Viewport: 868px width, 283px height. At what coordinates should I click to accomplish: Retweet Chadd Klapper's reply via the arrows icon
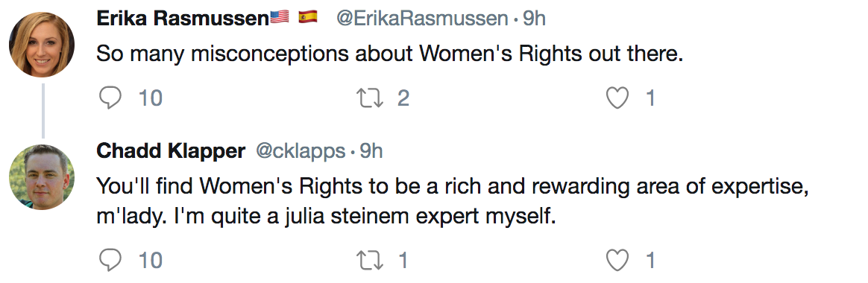(x=370, y=260)
